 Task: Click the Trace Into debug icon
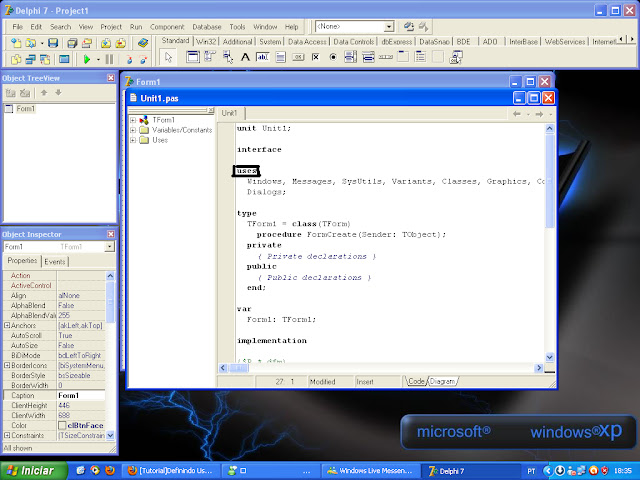[129, 60]
